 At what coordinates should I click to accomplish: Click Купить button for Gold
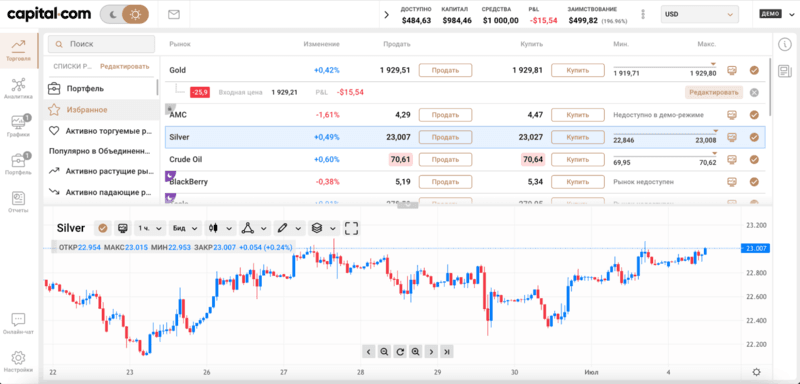click(x=578, y=70)
